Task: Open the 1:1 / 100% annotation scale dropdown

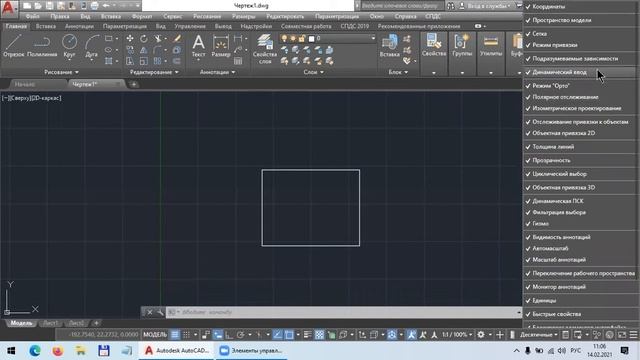Action: pos(457,335)
